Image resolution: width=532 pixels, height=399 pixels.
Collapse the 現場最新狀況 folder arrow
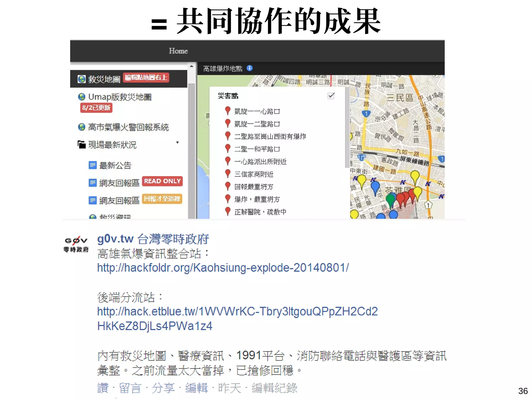tap(177, 143)
